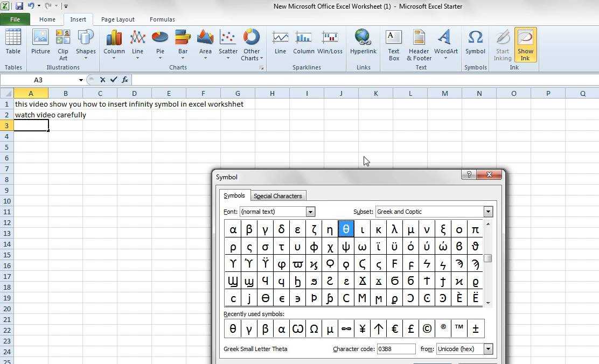Viewport: 599px width, 364px height.
Task: Select column D header
Action: coord(134,93)
